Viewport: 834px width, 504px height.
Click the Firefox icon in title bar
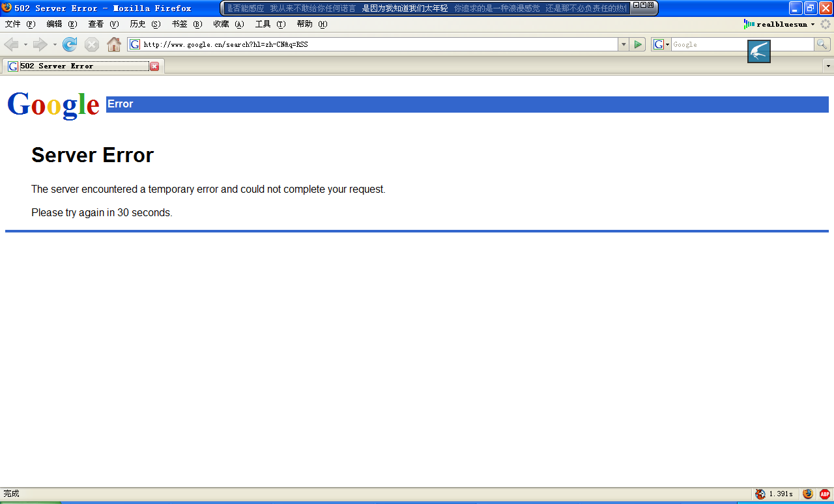[7, 8]
